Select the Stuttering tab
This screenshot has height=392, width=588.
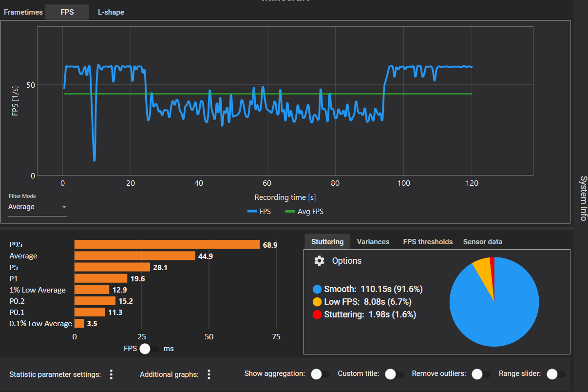(x=327, y=241)
